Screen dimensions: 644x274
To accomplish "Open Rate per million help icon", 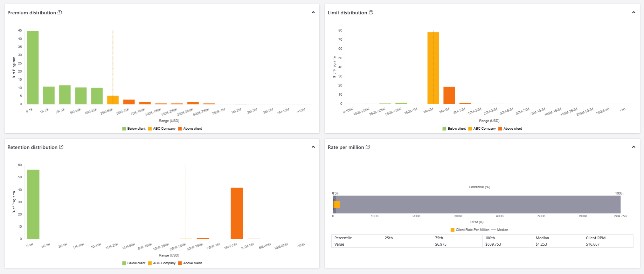I will coord(368,147).
